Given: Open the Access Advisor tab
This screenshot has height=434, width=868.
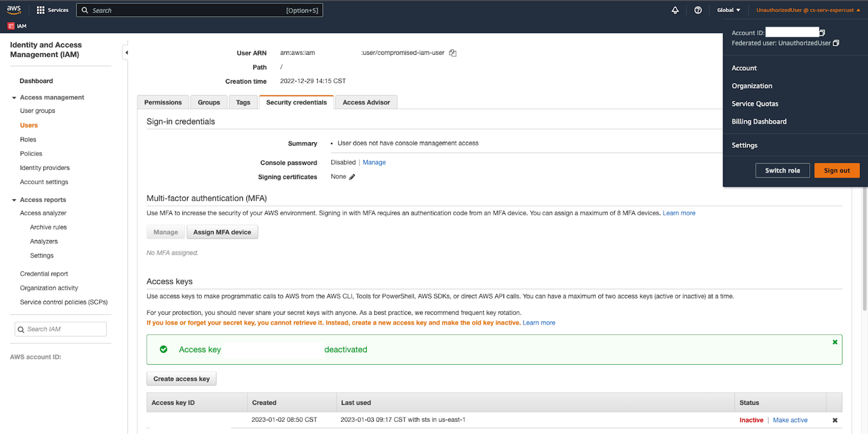Looking at the screenshot, I should click(x=366, y=102).
